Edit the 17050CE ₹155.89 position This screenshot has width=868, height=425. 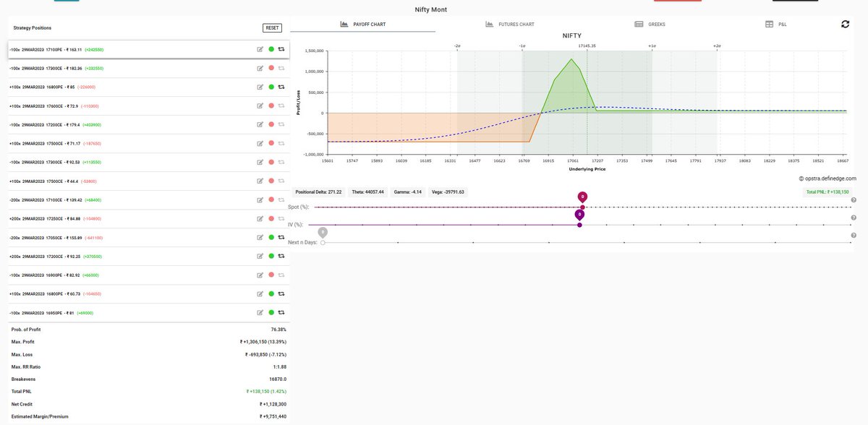click(260, 237)
